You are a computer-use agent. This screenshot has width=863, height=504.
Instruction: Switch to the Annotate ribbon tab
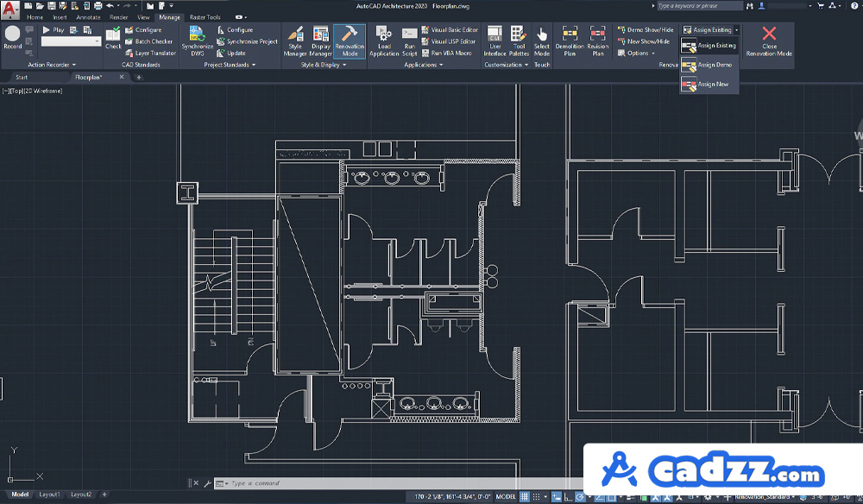pos(88,17)
